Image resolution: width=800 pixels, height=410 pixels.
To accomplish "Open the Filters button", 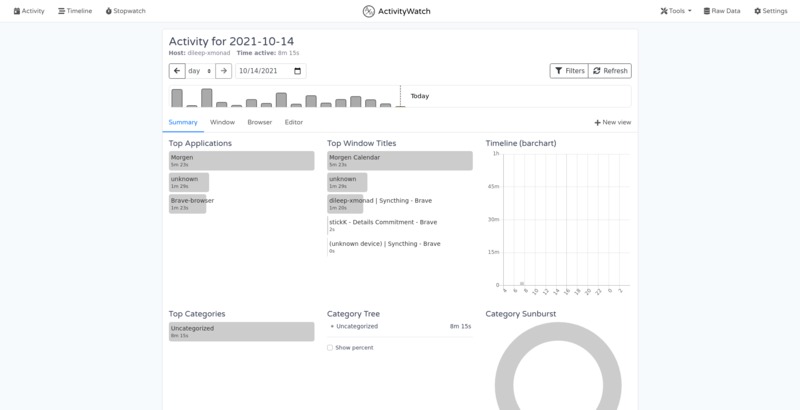I will click(x=569, y=71).
